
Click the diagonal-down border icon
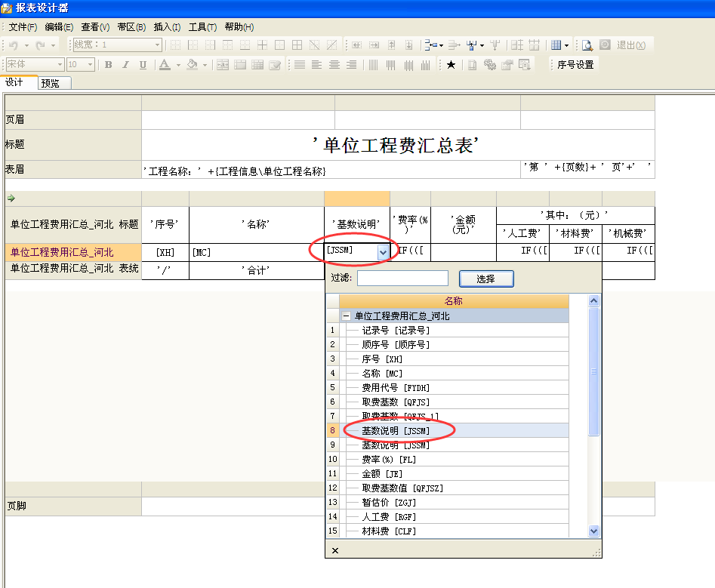pyautogui.click(x=314, y=45)
